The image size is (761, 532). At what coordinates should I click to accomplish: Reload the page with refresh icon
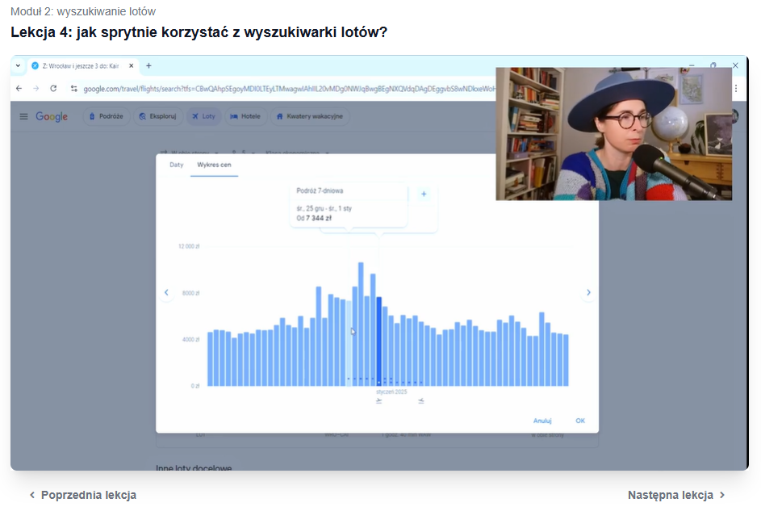(x=52, y=88)
